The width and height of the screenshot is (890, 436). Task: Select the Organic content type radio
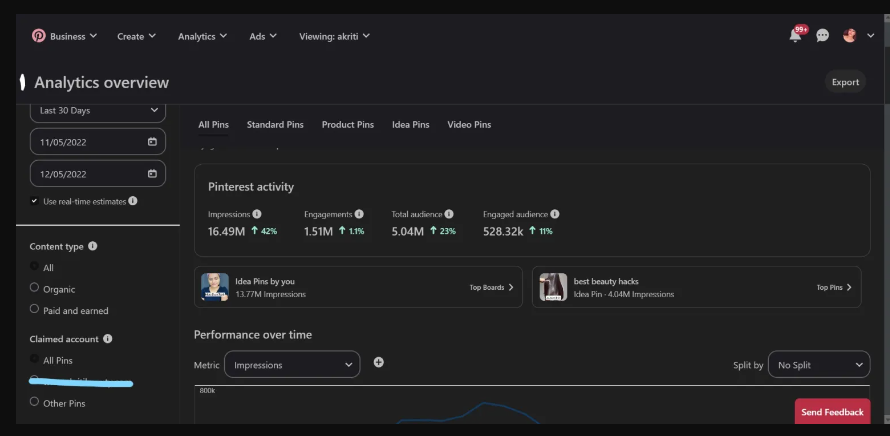pyautogui.click(x=35, y=288)
